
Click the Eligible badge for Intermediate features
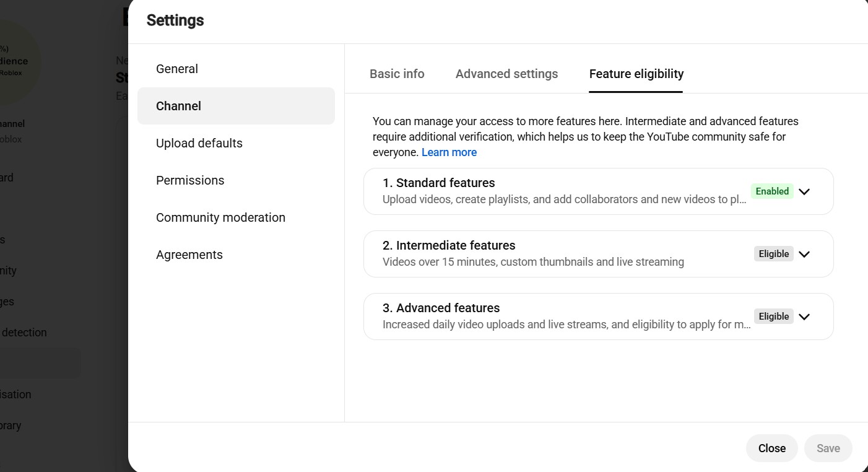[774, 254]
